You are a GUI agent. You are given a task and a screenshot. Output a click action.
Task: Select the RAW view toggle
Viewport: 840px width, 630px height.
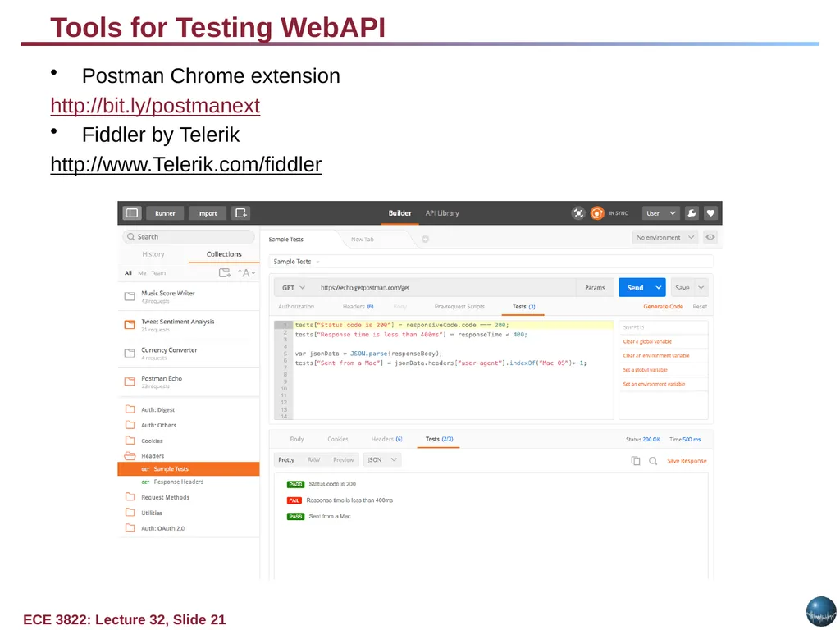click(313, 460)
